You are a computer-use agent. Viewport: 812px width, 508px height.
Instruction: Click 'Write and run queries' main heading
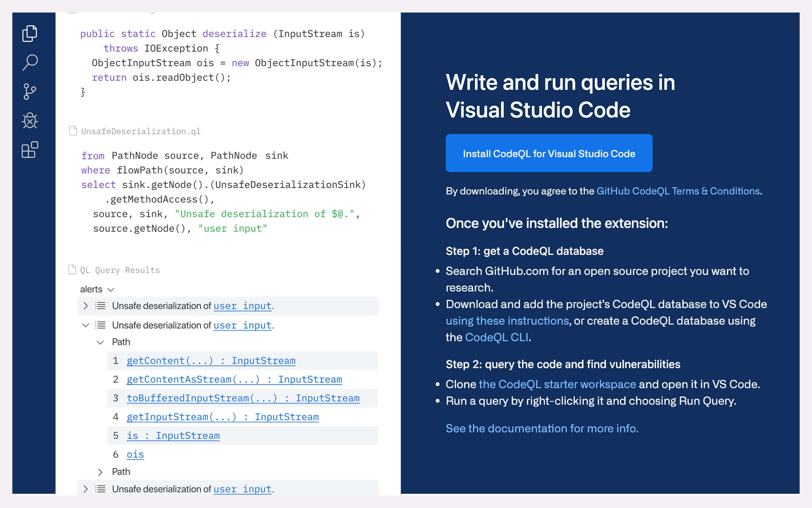pos(560,96)
